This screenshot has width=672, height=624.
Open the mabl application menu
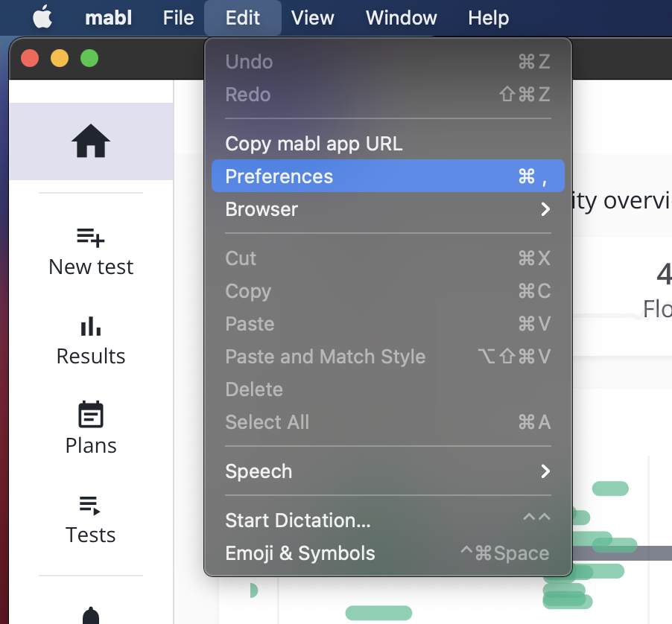point(108,18)
